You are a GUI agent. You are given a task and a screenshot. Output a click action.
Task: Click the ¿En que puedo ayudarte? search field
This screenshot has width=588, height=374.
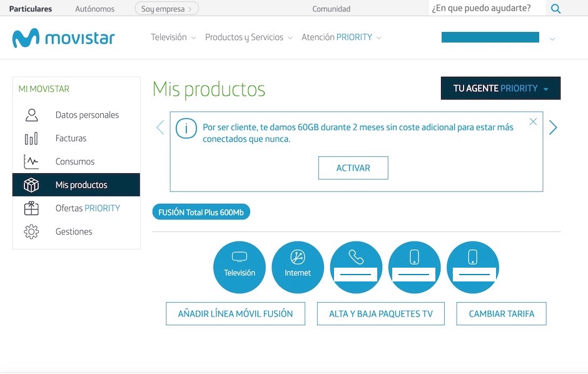[487, 8]
